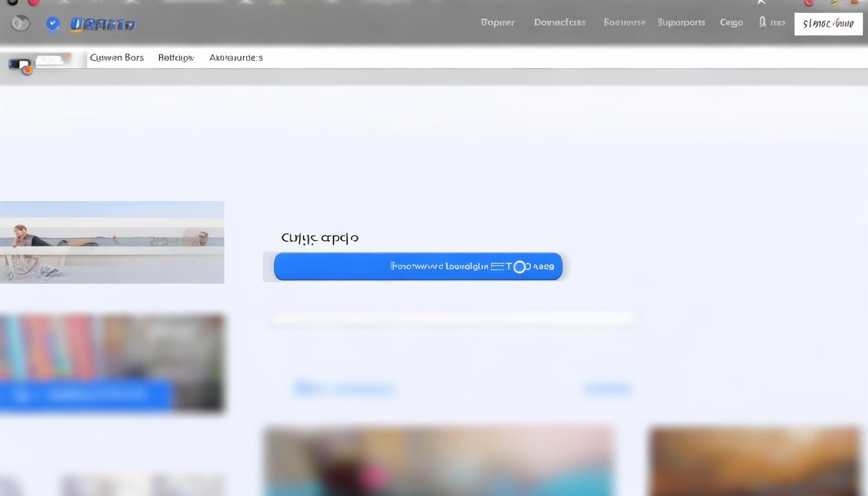Click the gray circular icon in top-left header

pos(21,24)
